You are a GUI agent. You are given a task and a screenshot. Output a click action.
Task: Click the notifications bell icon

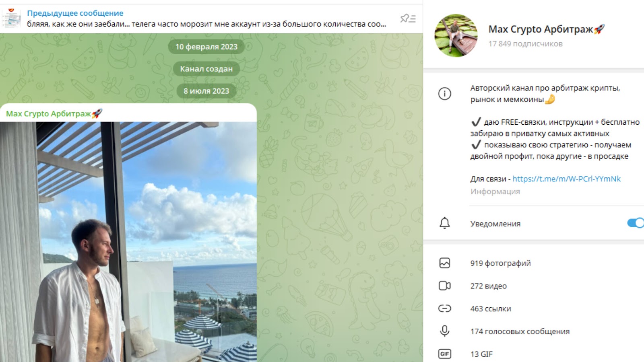(444, 223)
